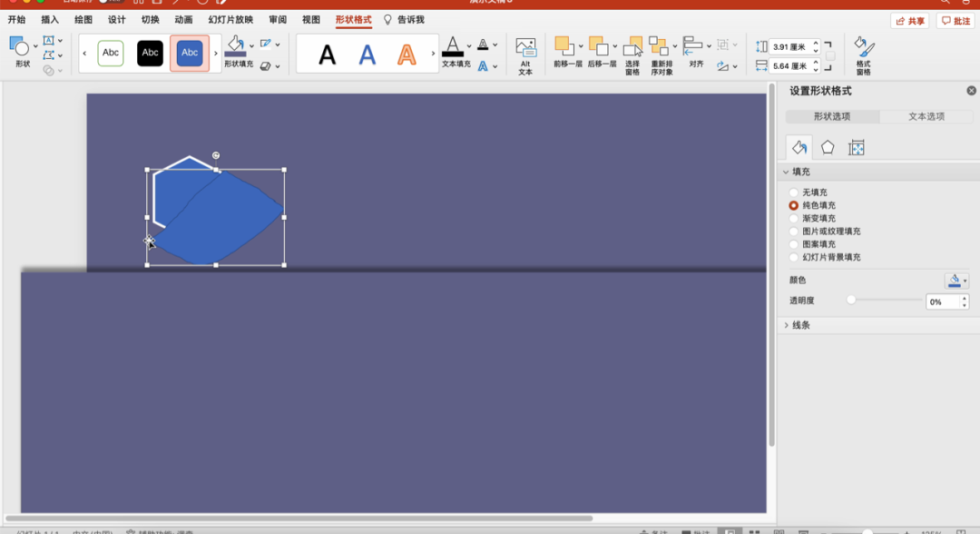980x534 pixels.
Task: Open the 形状填充 dropdown arrow
Action: click(x=252, y=45)
